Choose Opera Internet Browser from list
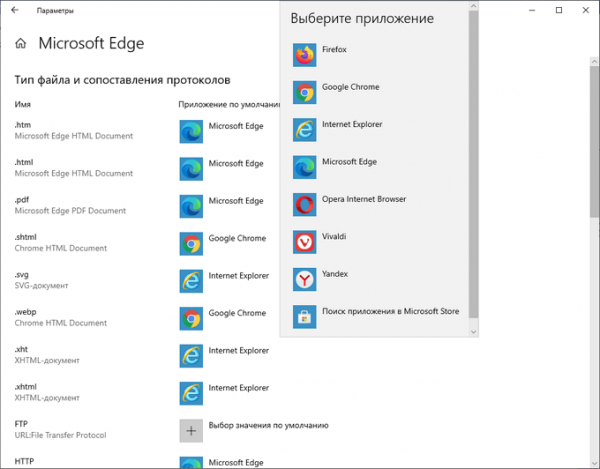The height and width of the screenshot is (469, 600). (x=376, y=205)
